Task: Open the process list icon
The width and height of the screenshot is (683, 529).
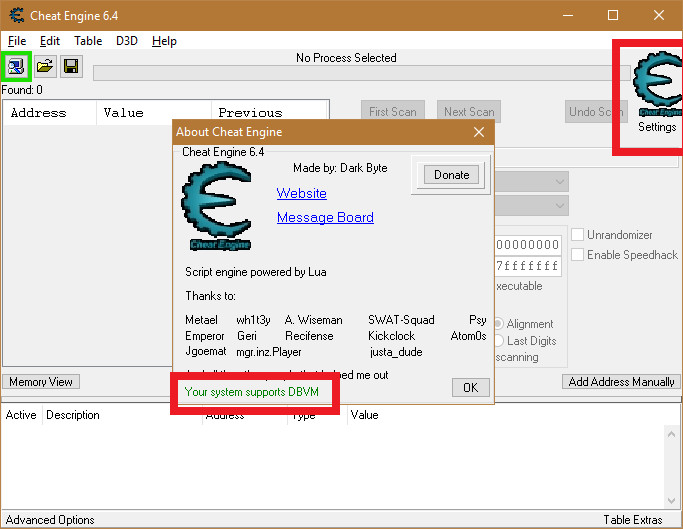Action: [16, 67]
